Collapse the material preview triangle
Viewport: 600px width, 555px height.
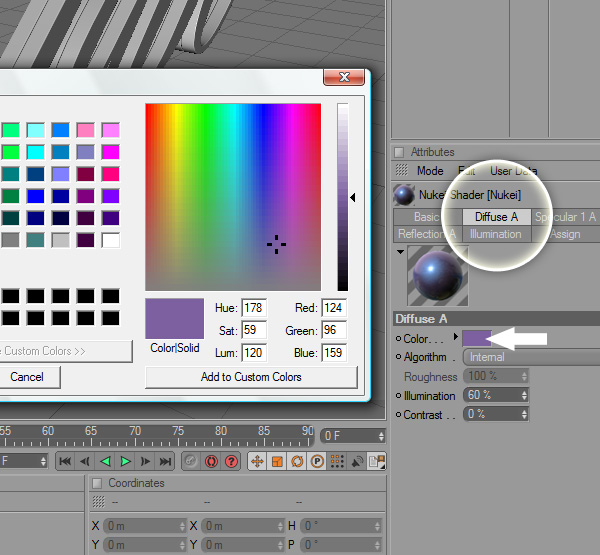[x=400, y=251]
